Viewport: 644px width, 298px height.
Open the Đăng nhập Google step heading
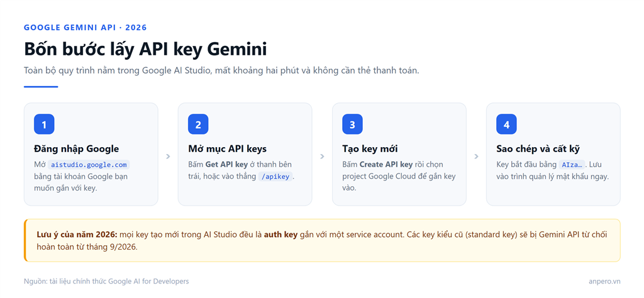(76, 148)
